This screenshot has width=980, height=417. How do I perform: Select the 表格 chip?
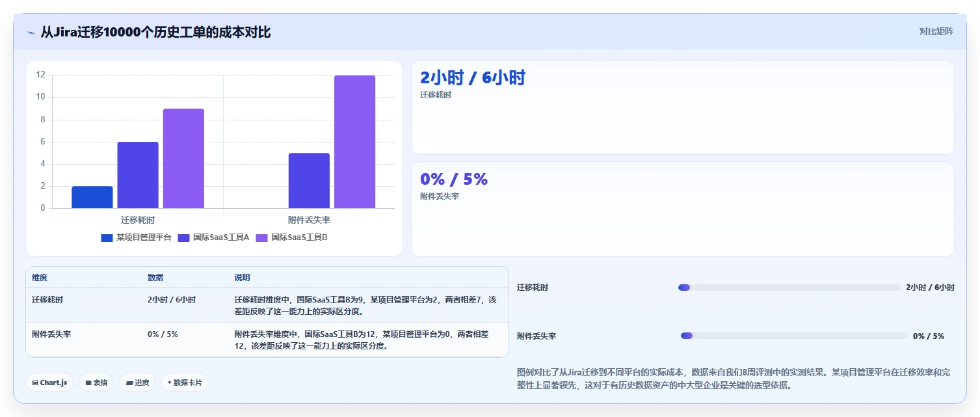point(96,383)
